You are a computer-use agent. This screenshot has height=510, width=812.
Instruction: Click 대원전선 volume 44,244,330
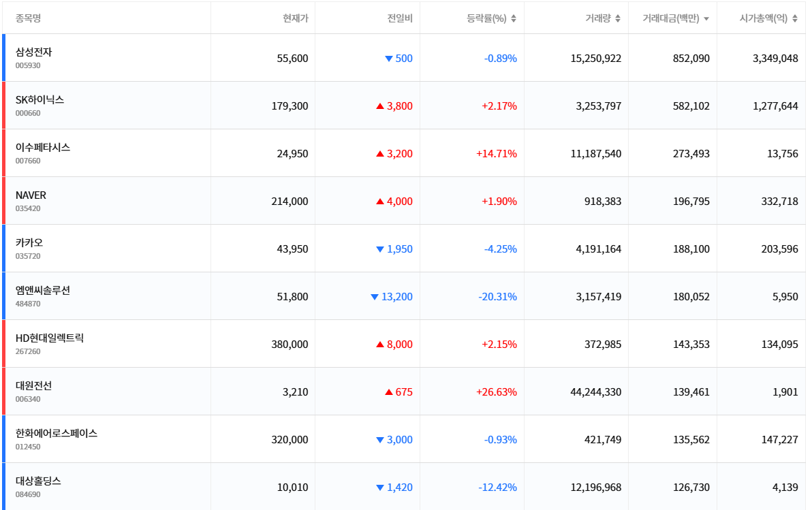(596, 392)
